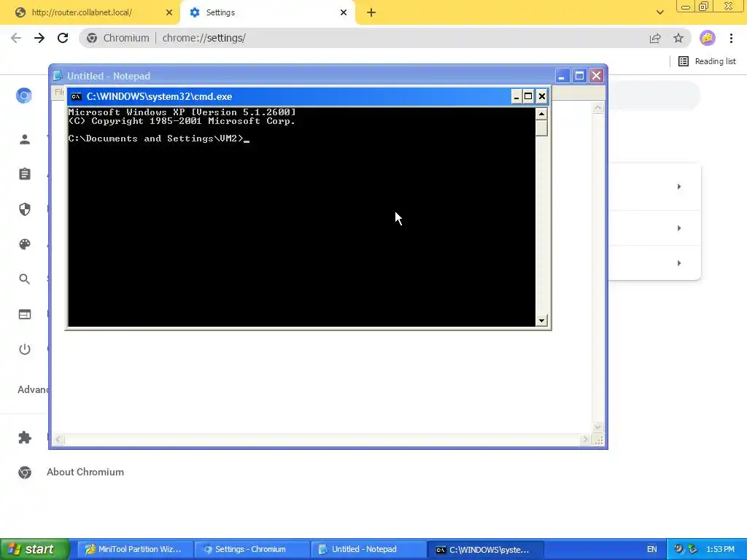Click the cmd scrollbar up arrow
Viewport: 747px width, 560px height.
(541, 113)
